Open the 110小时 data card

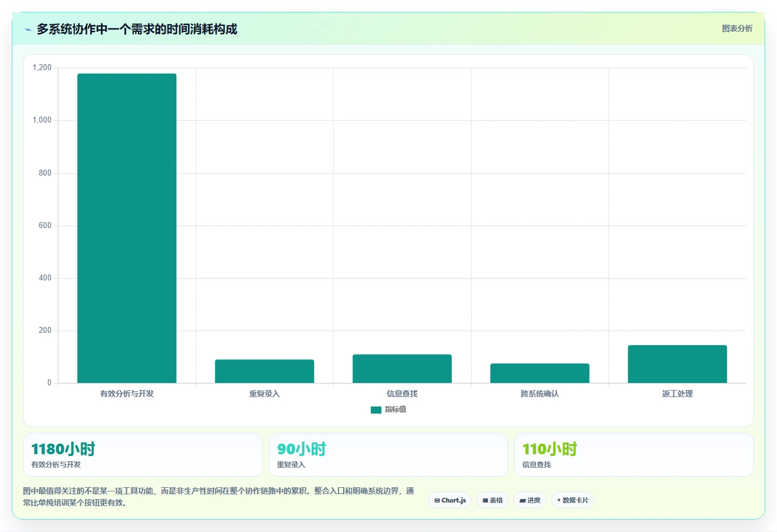tap(634, 455)
